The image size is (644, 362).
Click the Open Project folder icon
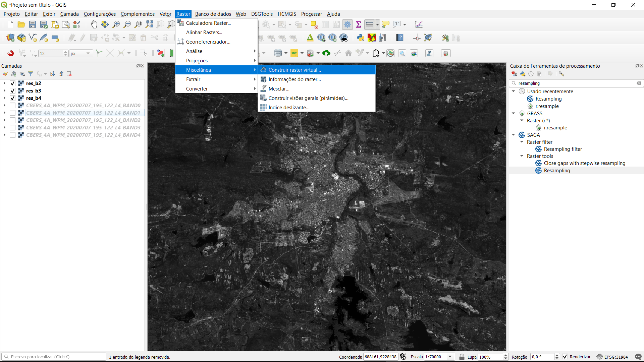[x=21, y=24]
